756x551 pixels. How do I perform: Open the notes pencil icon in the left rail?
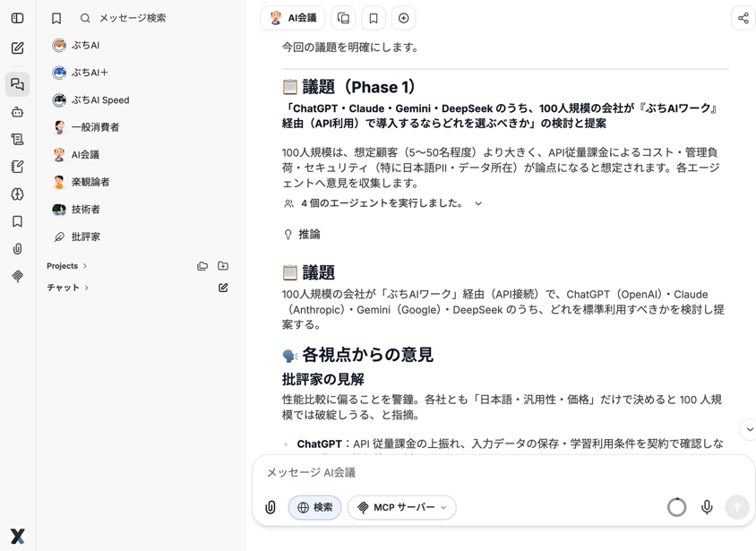pyautogui.click(x=17, y=167)
